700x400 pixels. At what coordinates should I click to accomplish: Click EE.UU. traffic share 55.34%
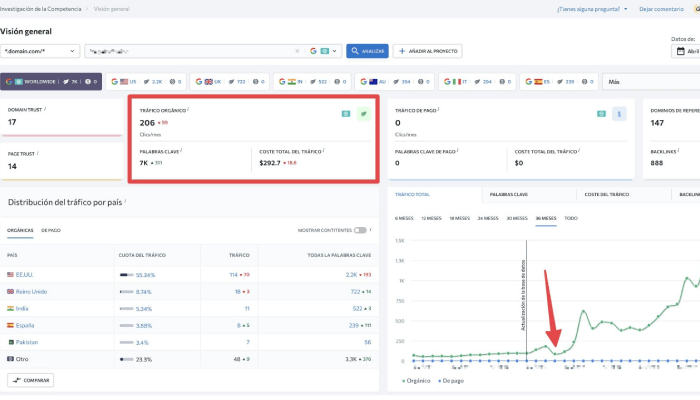(146, 275)
